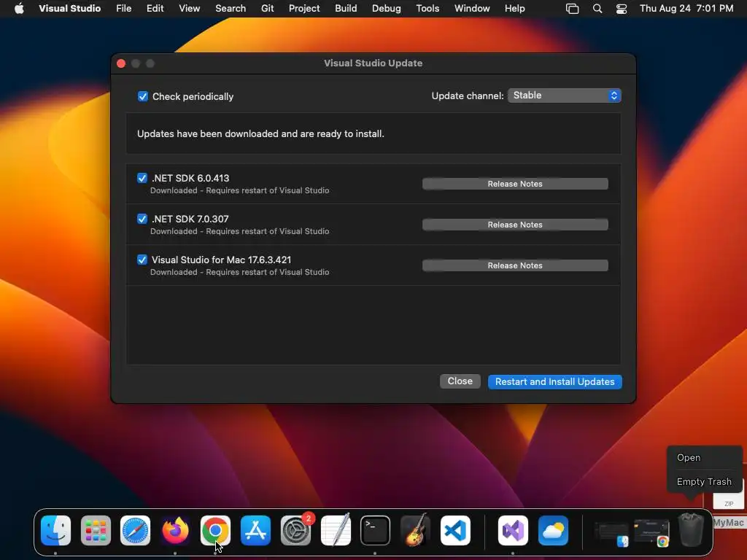747x560 pixels.
Task: Open Visual Studio Code in the dock
Action: pos(455,530)
